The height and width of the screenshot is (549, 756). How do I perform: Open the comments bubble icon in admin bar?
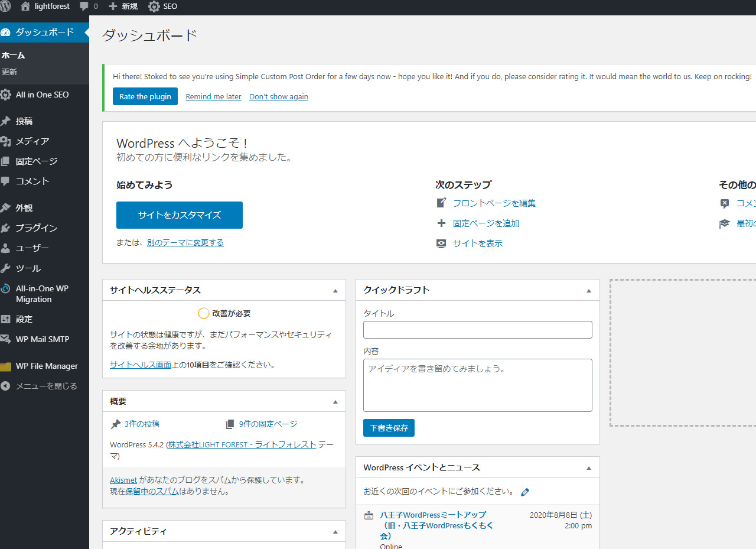pos(84,7)
